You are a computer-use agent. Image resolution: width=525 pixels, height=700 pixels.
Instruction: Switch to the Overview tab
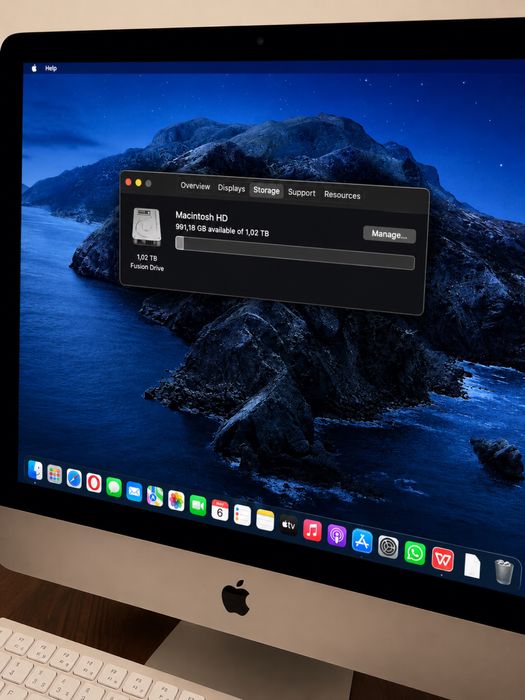coord(195,186)
